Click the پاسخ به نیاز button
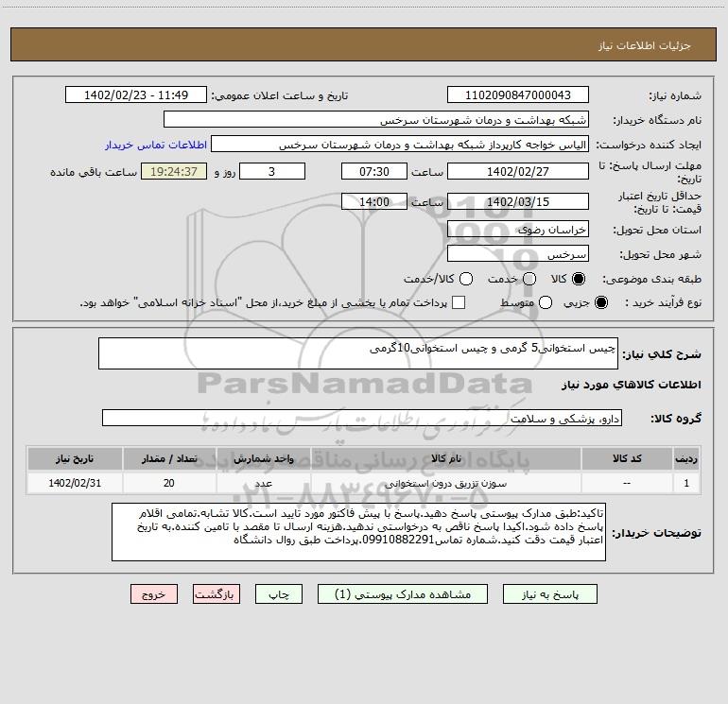The image size is (728, 704). 549,594
